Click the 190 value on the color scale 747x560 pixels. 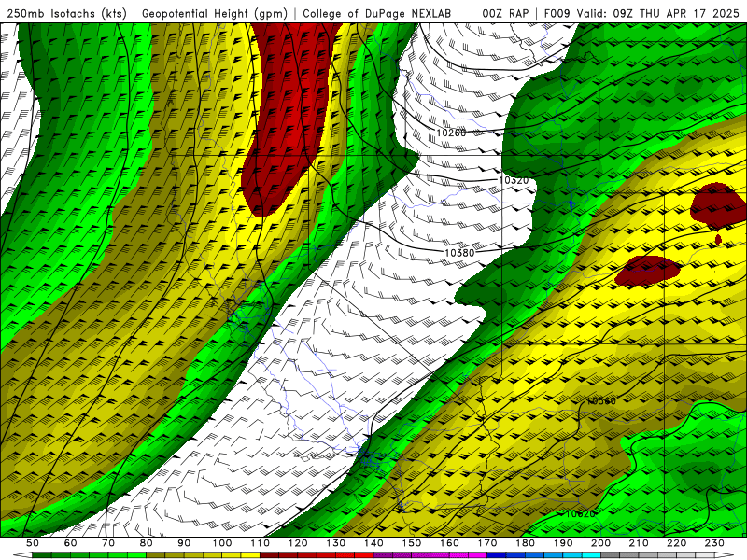(563, 543)
